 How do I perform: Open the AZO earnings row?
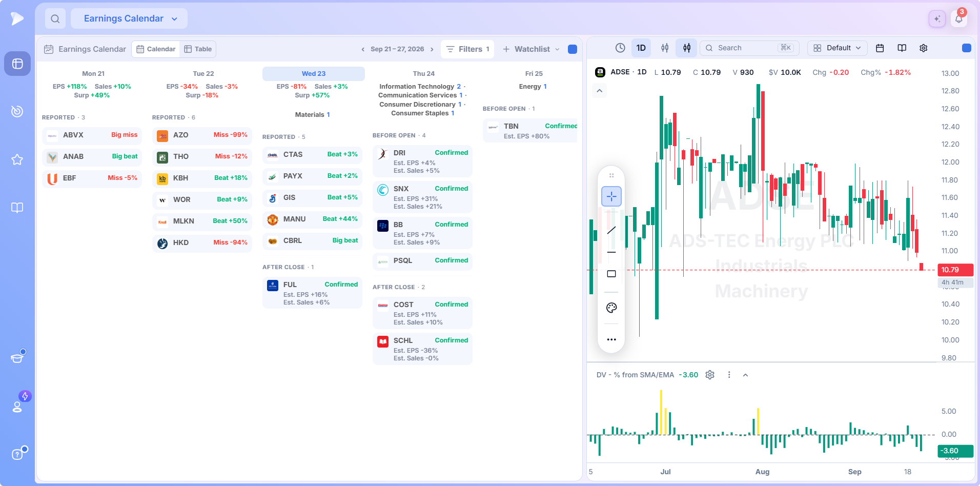point(202,135)
